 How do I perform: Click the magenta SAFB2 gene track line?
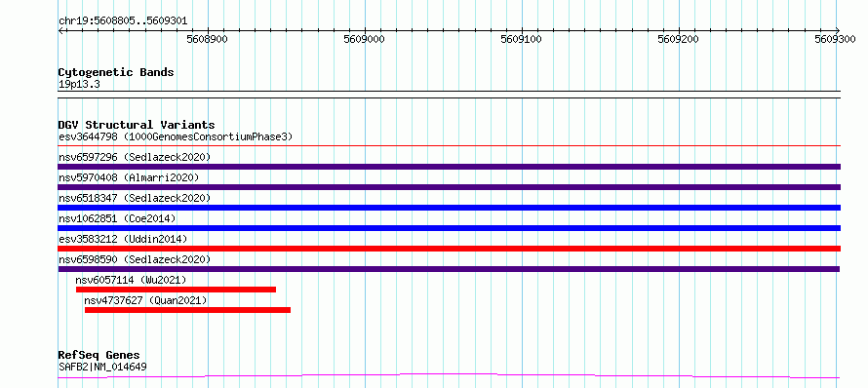click(x=449, y=376)
